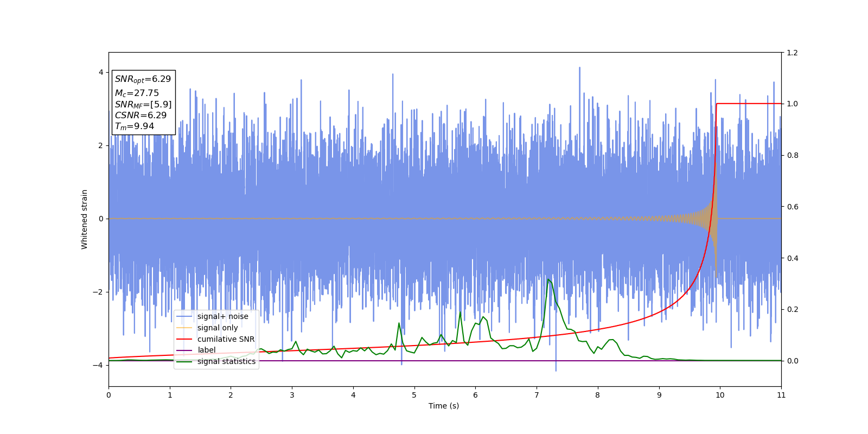
Task: Click the CSNR=6.29 annotation text
Action: (x=141, y=115)
